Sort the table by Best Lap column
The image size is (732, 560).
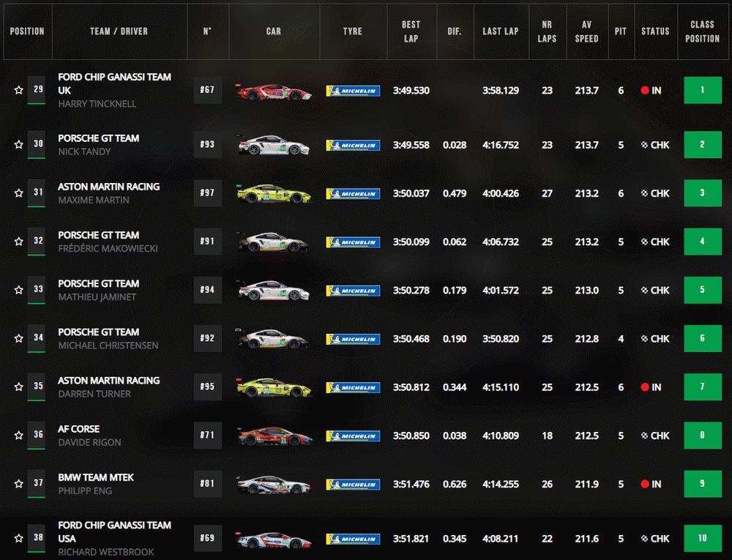[411, 31]
